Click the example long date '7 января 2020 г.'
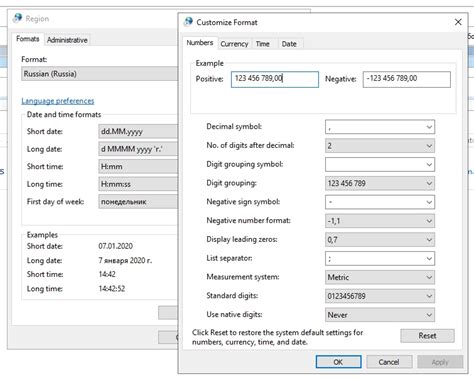Screen dimensions: 474x379 [125, 260]
